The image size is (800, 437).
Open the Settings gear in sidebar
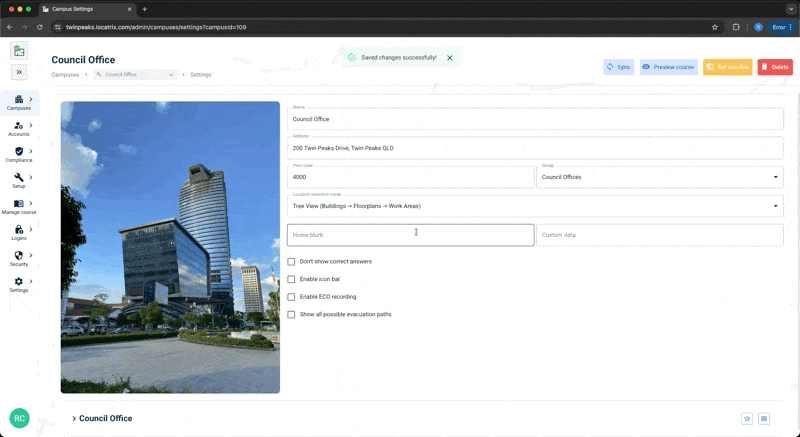tap(19, 281)
